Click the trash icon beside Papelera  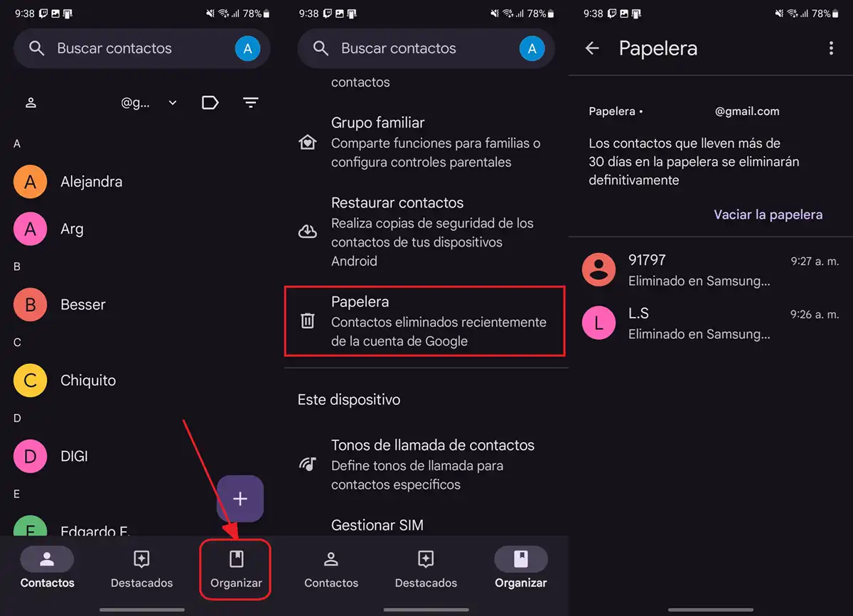[307, 321]
